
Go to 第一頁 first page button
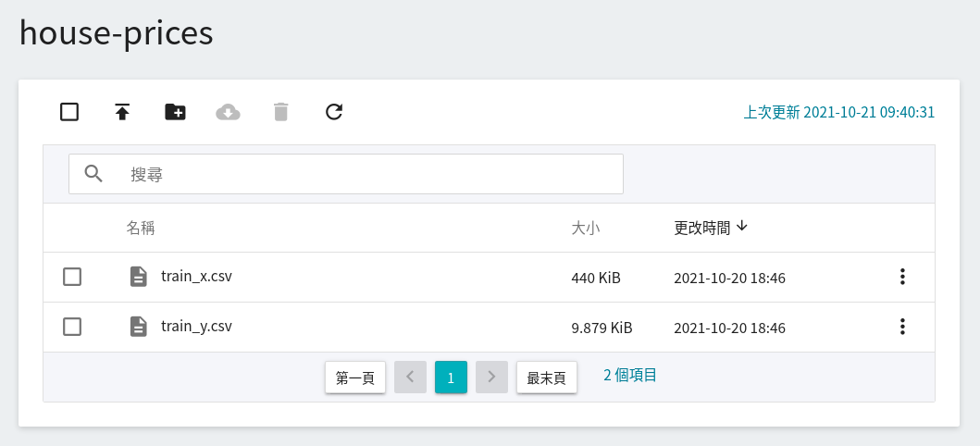355,378
